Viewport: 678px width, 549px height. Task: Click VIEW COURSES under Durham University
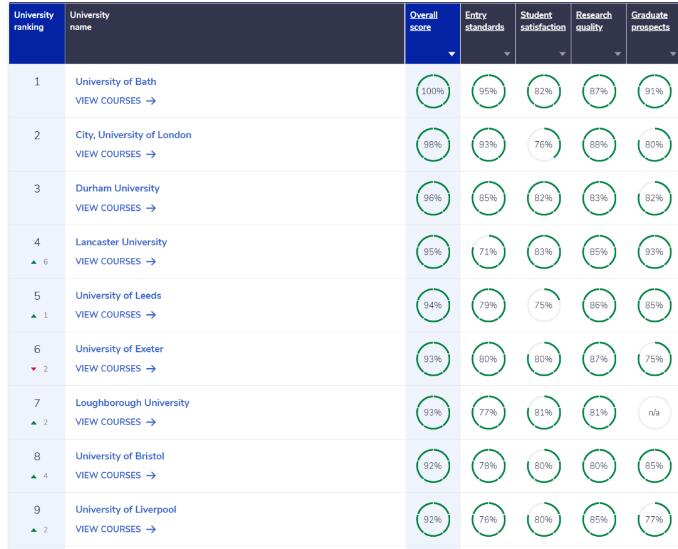(115, 208)
